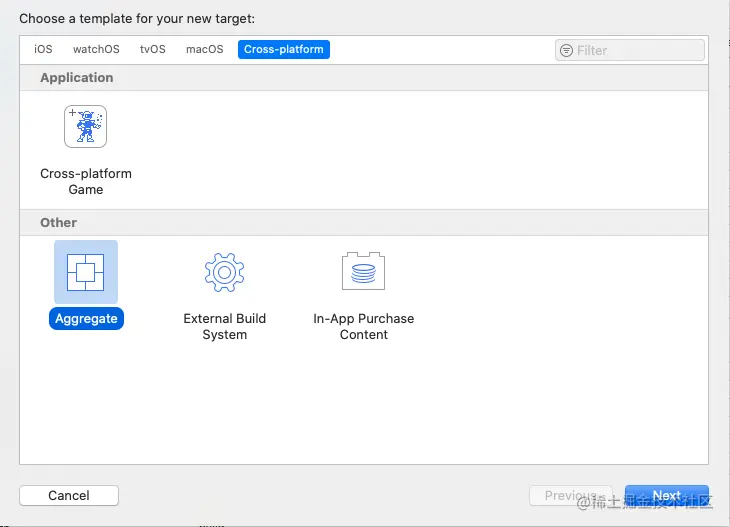The width and height of the screenshot is (730, 527).
Task: Go to the macOS tab
Action: [x=205, y=49]
